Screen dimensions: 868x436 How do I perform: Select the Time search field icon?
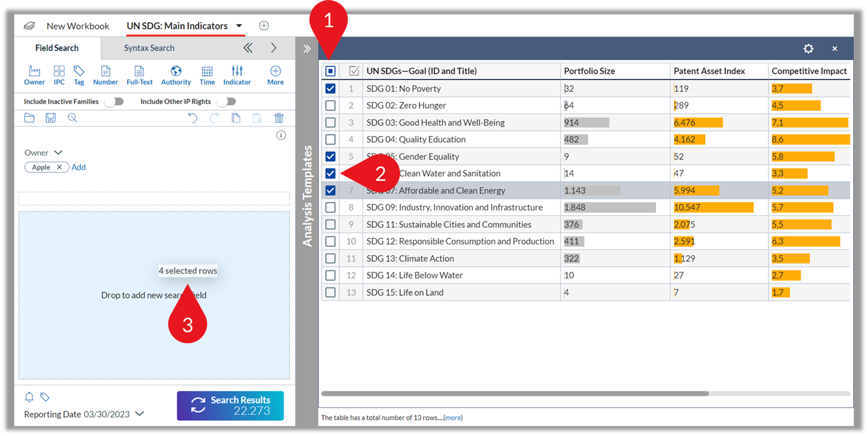point(207,75)
